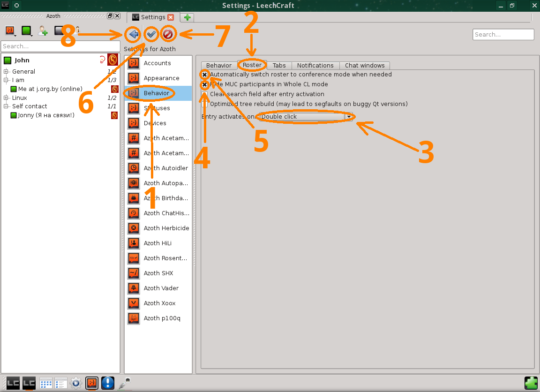Click the green puzzle piece plugin icon
Image resolution: width=540 pixels, height=392 pixels.
(531, 383)
